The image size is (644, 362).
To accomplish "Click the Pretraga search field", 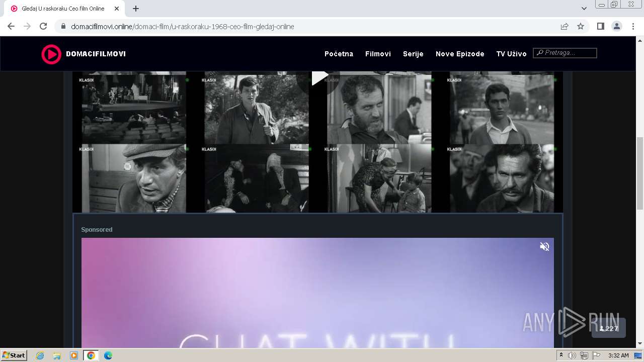I will pyautogui.click(x=565, y=53).
